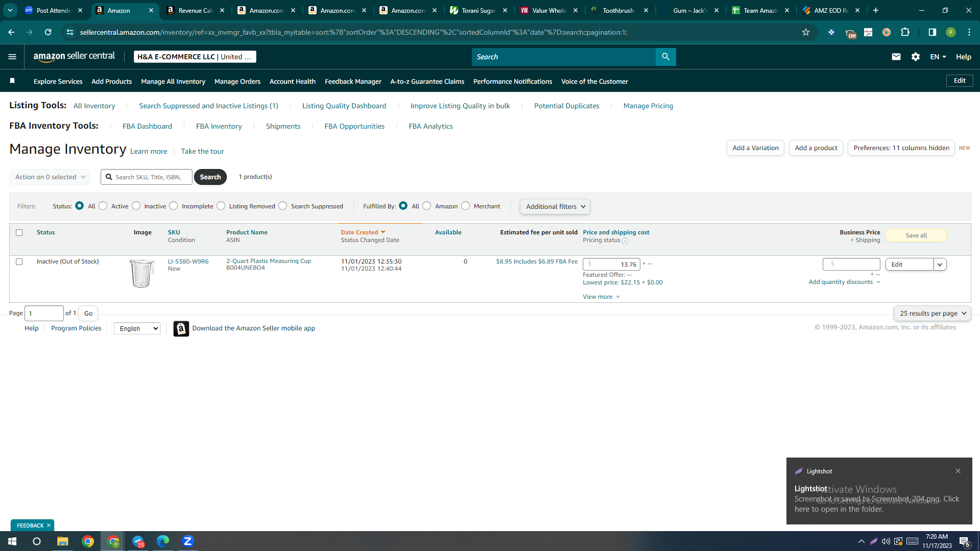Go back using the browser back arrow
The width and height of the screenshot is (980, 551).
point(11,32)
